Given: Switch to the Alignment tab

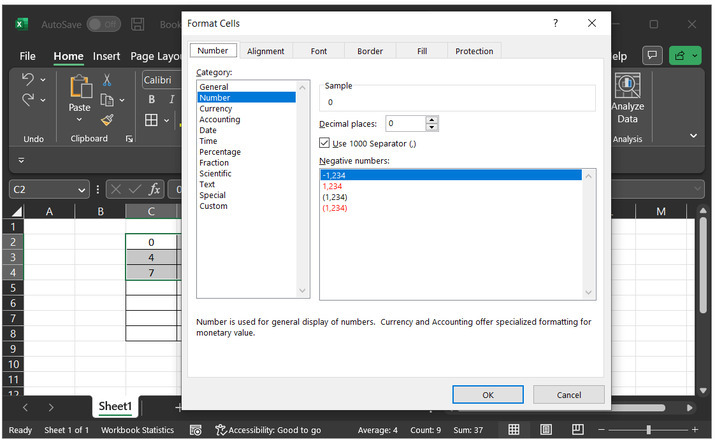Looking at the screenshot, I should coord(265,51).
